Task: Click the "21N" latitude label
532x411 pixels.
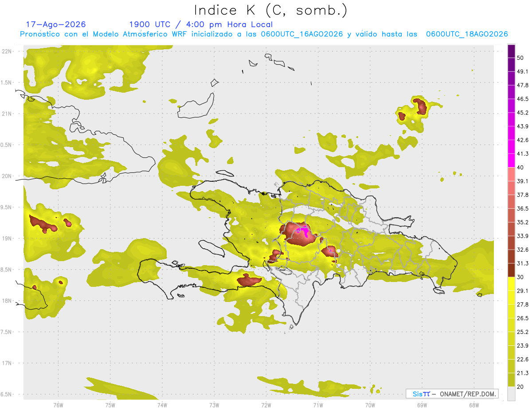Action: click(x=7, y=114)
